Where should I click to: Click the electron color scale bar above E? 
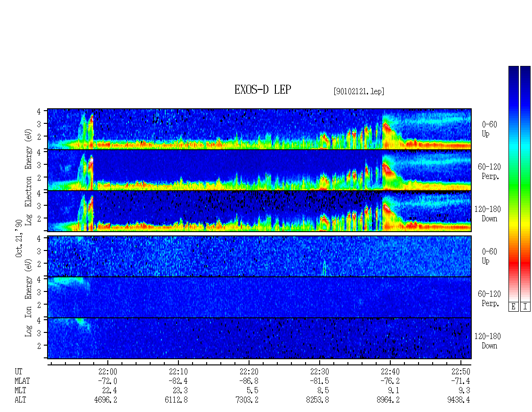513,184
